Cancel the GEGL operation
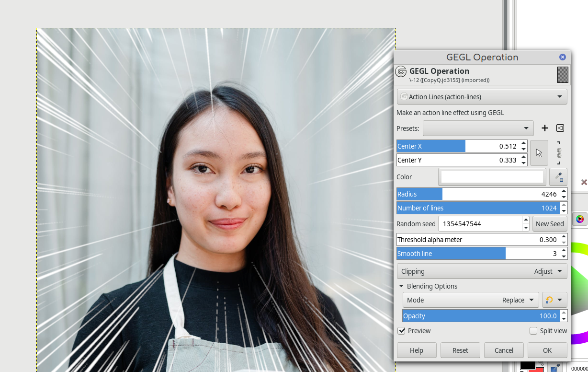The height and width of the screenshot is (372, 588). click(504, 350)
